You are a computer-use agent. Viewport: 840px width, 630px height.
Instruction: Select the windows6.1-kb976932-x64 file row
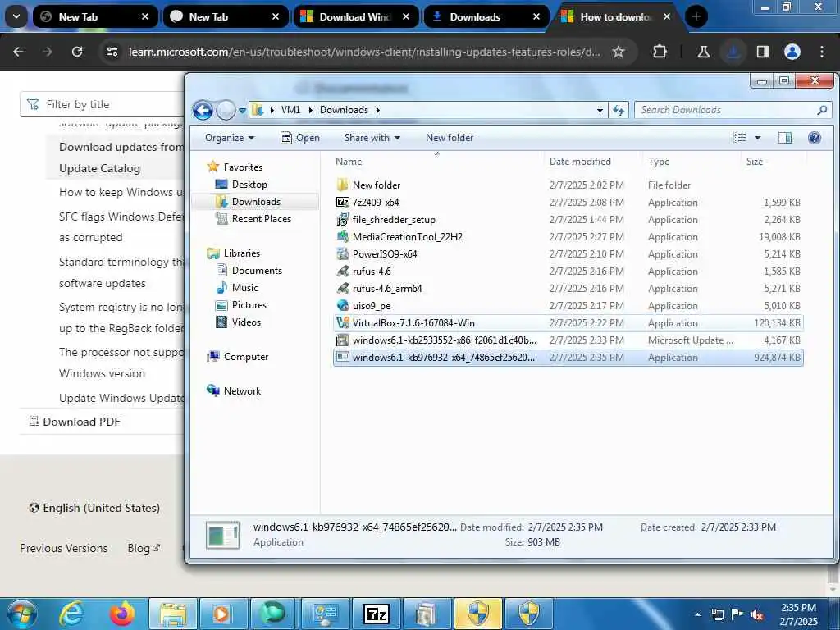[x=568, y=358]
